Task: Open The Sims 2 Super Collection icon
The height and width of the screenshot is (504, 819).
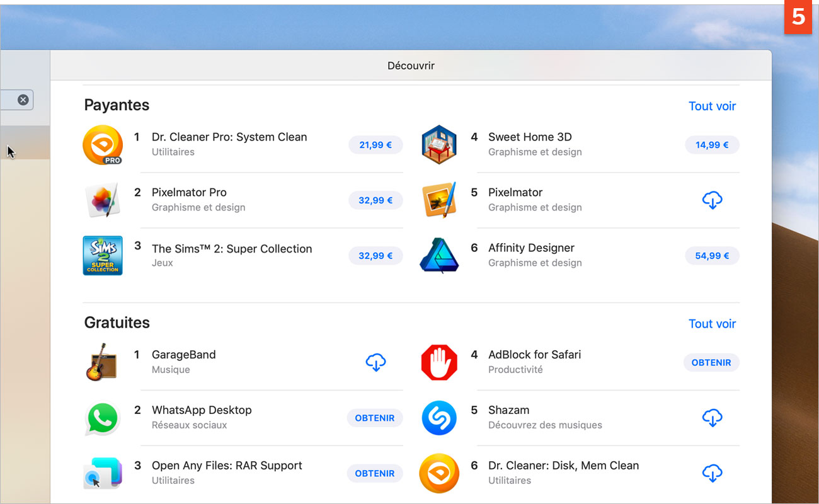Action: click(x=103, y=256)
